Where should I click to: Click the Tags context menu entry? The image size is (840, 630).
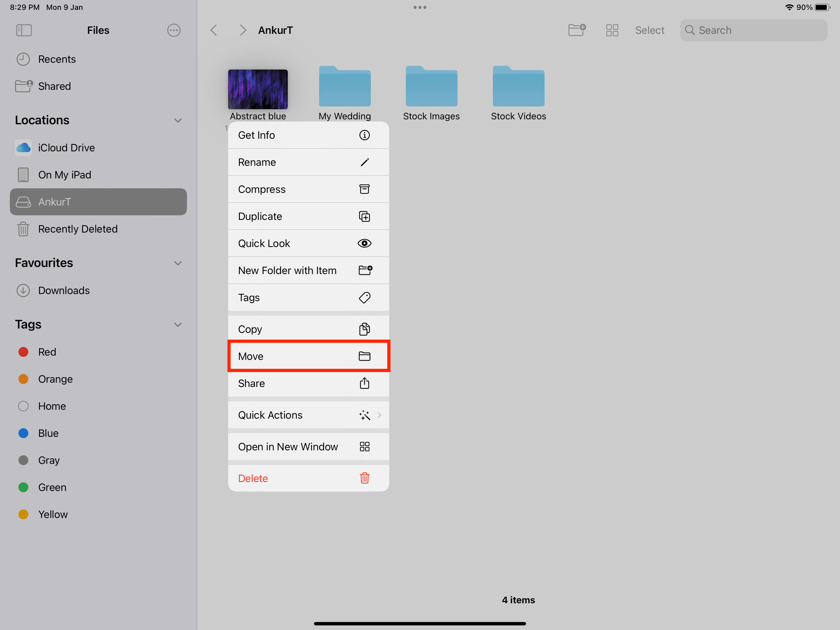308,297
